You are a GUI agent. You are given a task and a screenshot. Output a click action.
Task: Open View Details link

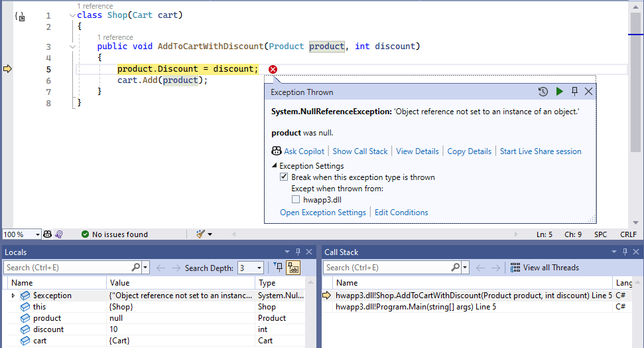click(x=417, y=151)
